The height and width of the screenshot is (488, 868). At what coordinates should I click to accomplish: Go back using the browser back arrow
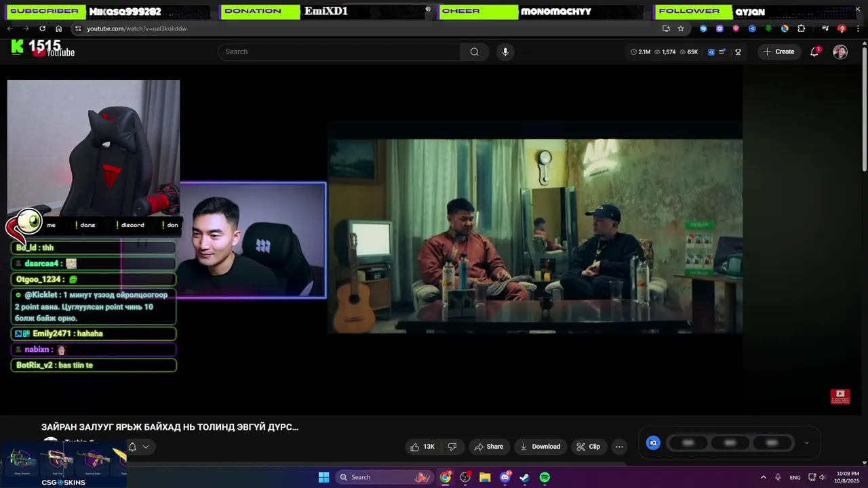[9, 28]
